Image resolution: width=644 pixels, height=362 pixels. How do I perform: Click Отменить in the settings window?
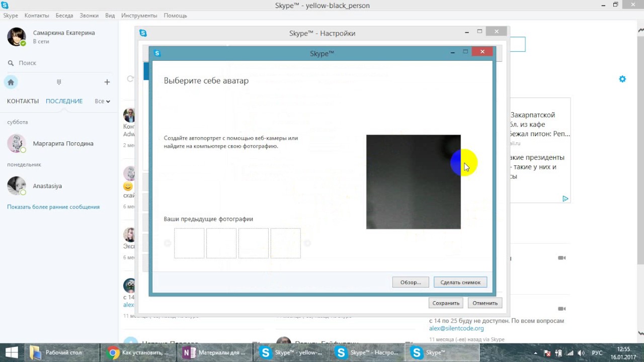(x=485, y=303)
